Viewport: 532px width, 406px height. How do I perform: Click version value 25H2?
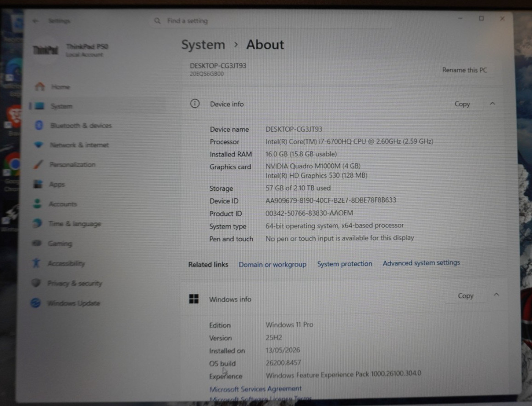pos(273,338)
